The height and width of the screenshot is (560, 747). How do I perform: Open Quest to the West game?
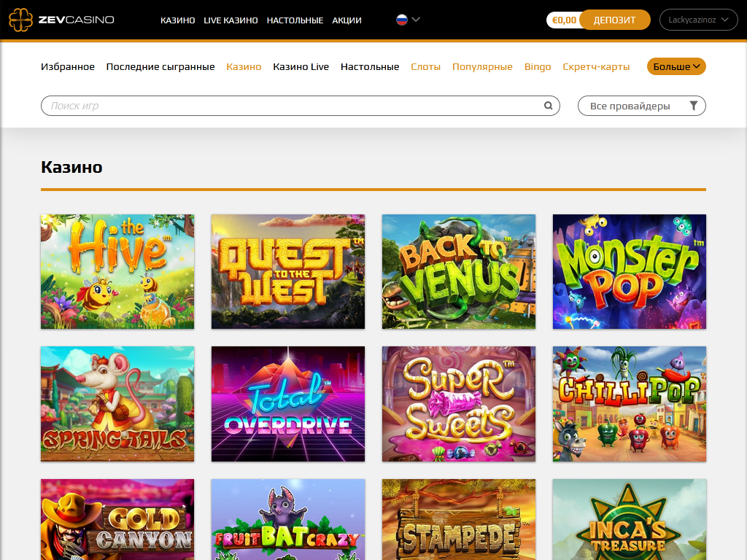point(287,271)
